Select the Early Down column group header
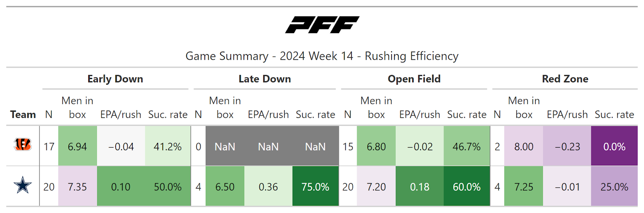Image resolution: width=644 pixels, height=213 pixels. pyautogui.click(x=115, y=79)
